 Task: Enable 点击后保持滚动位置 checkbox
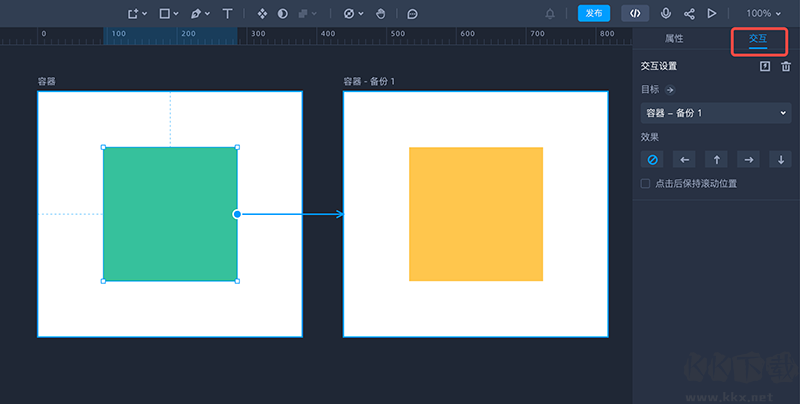(x=646, y=184)
